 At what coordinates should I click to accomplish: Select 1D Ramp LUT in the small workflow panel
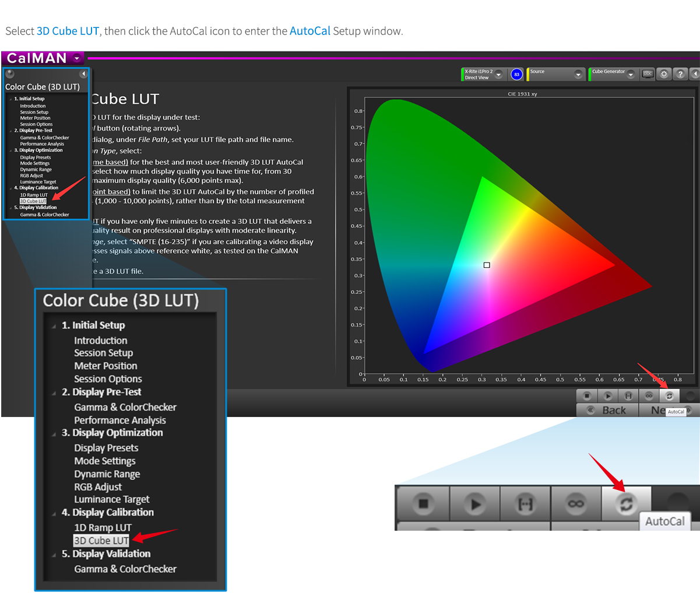tap(34, 195)
